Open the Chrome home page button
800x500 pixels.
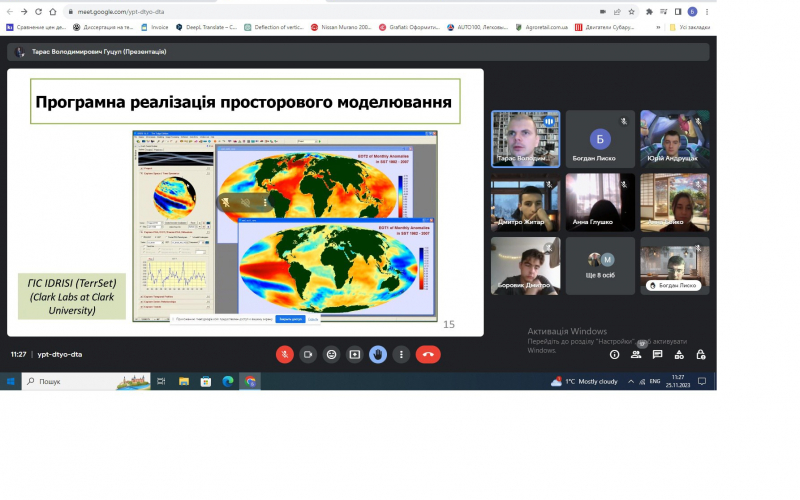pos(53,11)
